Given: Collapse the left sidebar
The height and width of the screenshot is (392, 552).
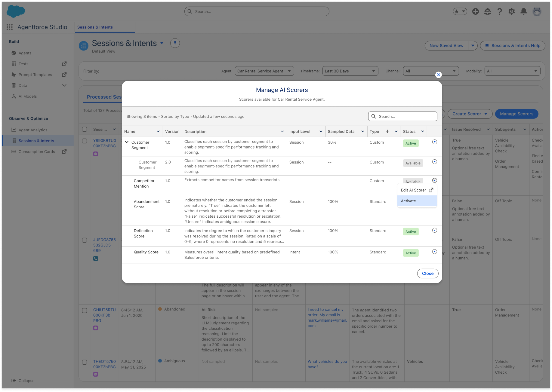Looking at the screenshot, I should (x=23, y=381).
